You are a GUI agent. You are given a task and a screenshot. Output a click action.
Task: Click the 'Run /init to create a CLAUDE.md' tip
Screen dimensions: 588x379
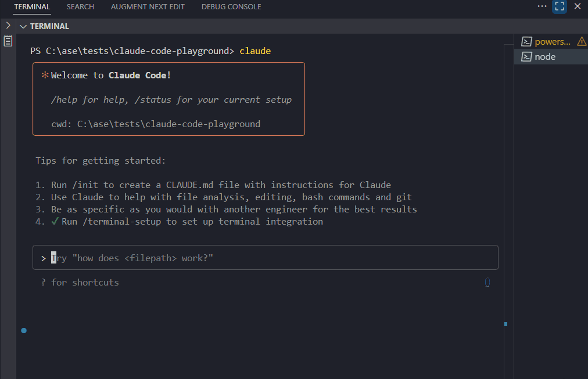(221, 185)
